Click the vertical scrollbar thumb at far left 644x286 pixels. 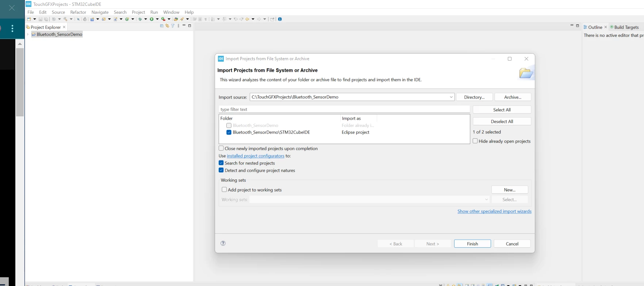click(20, 82)
